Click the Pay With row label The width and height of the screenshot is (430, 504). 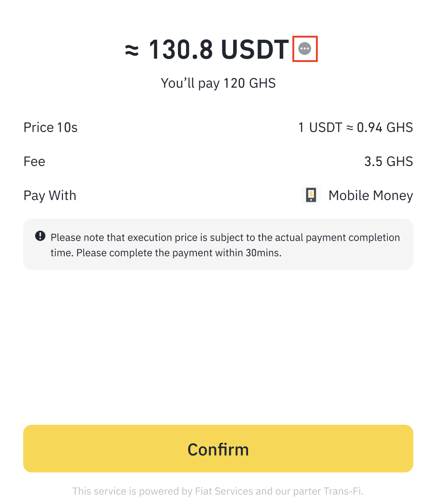pyautogui.click(x=50, y=195)
